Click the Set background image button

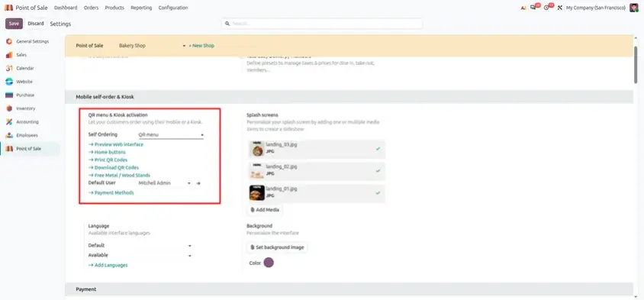tap(277, 247)
